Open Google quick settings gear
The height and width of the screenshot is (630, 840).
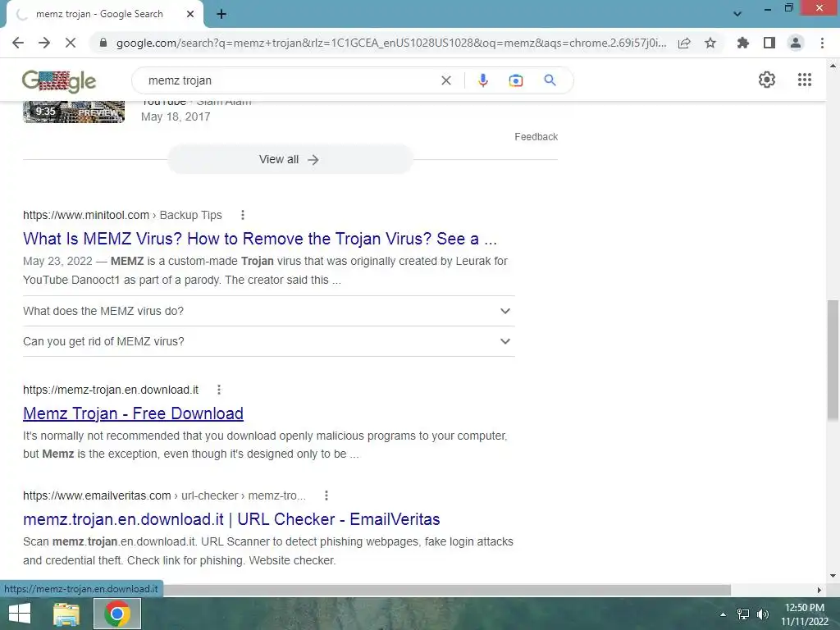pos(767,80)
